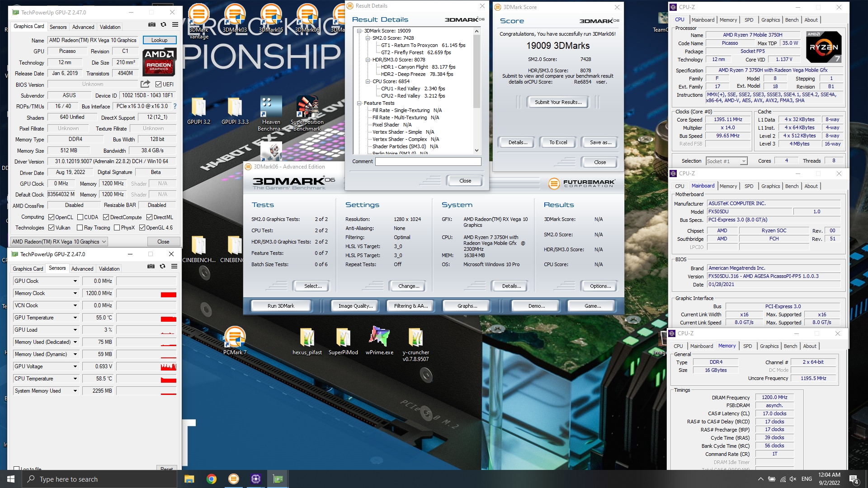
Task: Open the hamburger menu in upper GPU-Z window
Action: pos(175,24)
